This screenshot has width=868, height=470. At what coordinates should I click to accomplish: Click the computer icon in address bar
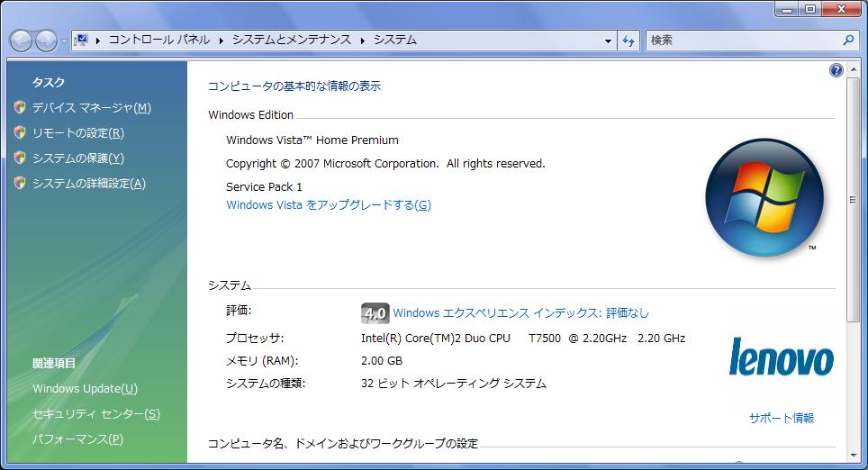tap(81, 40)
